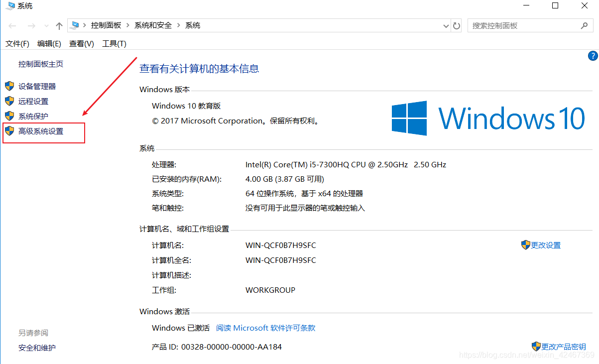This screenshot has height=364, width=599.
Task: Select 控制面板 in the breadcrumb
Action: point(106,25)
